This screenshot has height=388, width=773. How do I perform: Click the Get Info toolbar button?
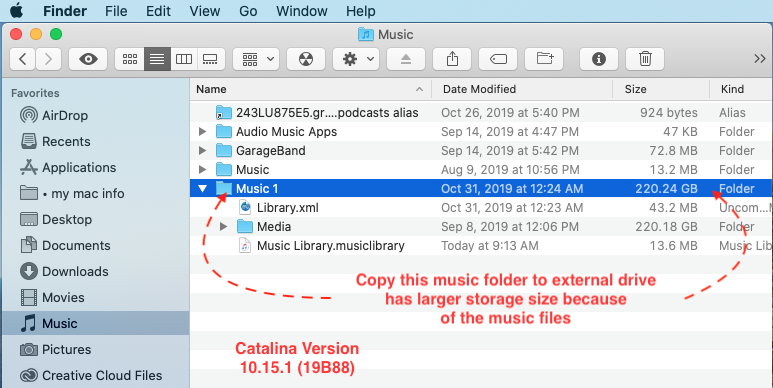[x=599, y=59]
